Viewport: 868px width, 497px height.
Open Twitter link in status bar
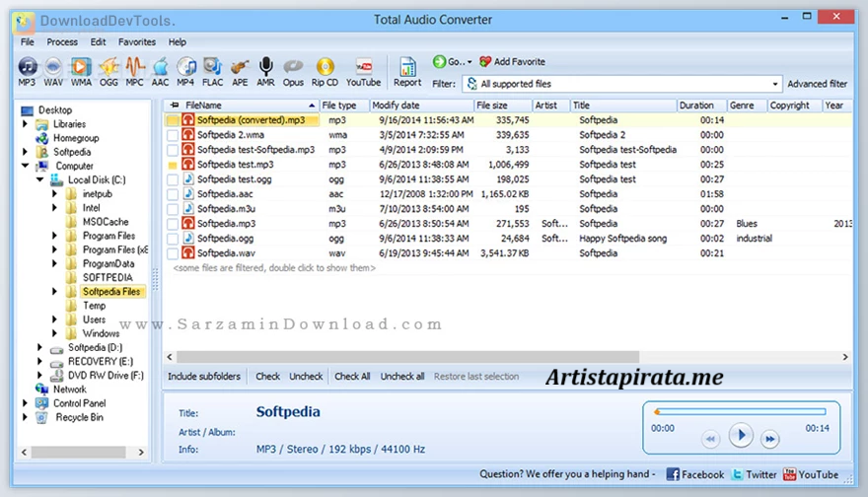click(x=754, y=474)
